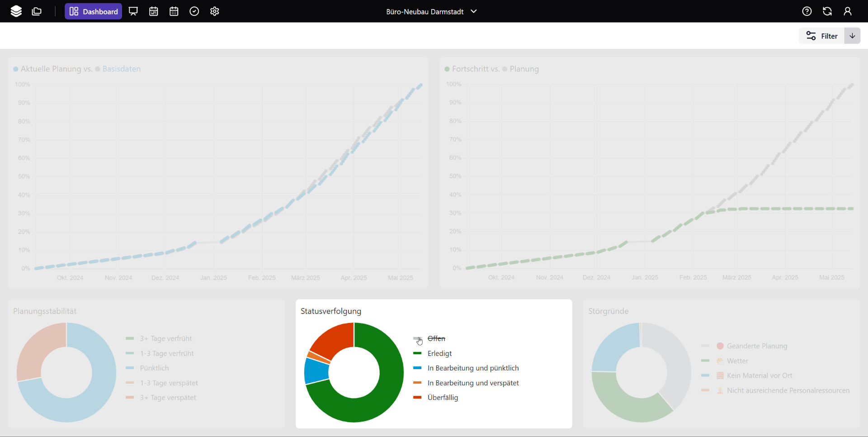Open the projects folder icon
This screenshot has height=437, width=868.
37,11
